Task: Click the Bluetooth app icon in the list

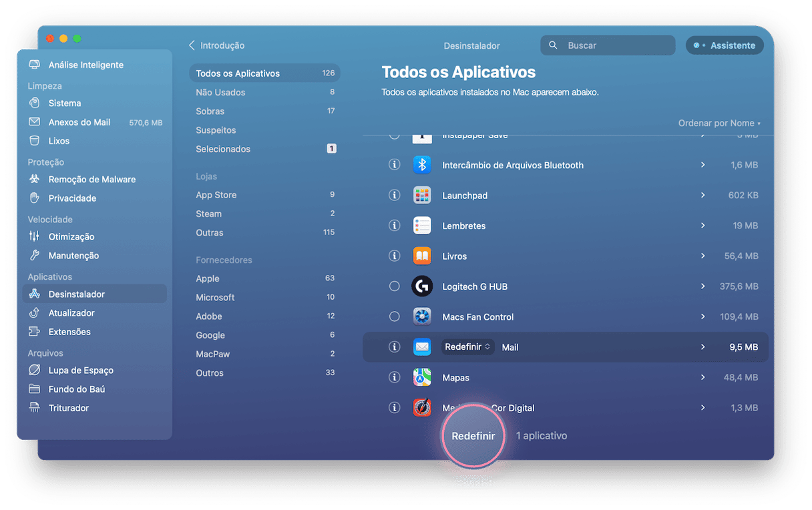Action: 422,165
